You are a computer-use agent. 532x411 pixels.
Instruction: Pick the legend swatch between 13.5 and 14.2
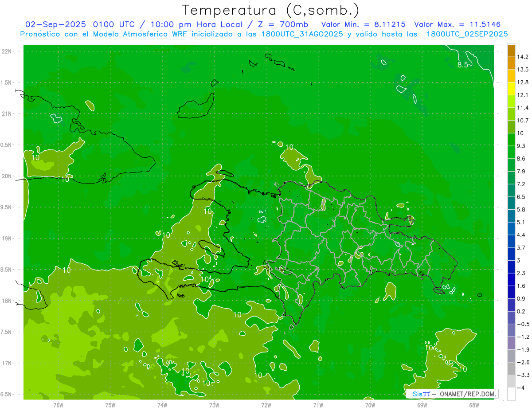pyautogui.click(x=511, y=63)
